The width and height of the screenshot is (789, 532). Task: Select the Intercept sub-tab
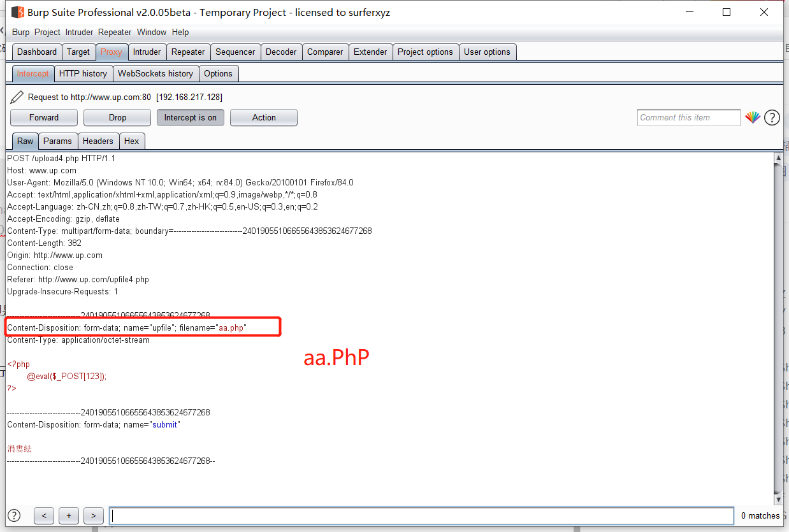click(33, 74)
